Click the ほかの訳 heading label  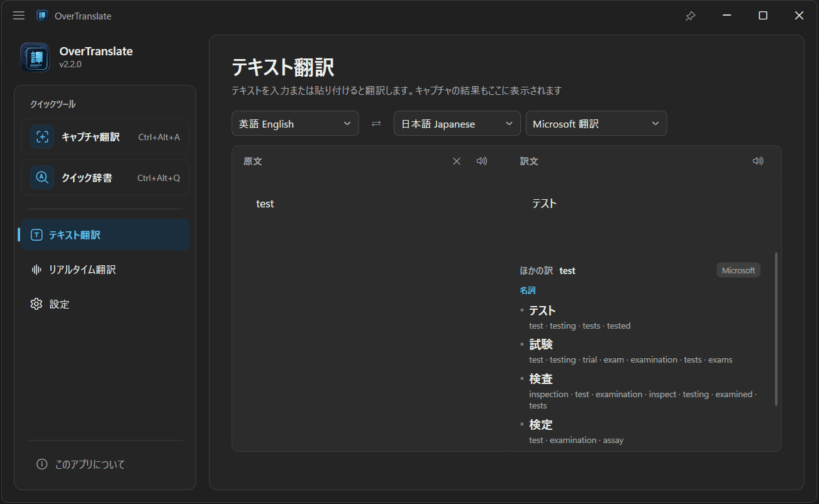[536, 271]
